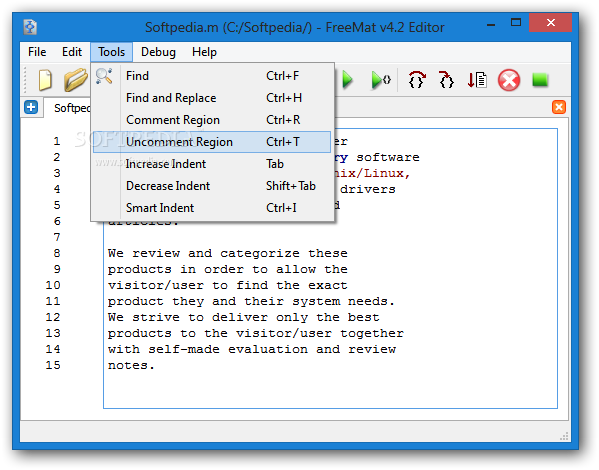Viewport: 599px width, 470px height.
Task: Click the green Run play icon
Action: (347, 80)
